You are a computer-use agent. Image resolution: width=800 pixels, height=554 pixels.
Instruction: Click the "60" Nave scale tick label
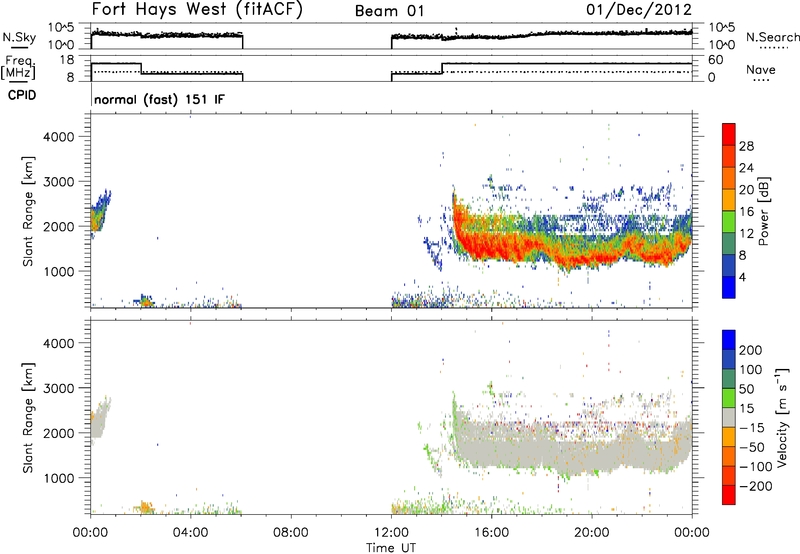pyautogui.click(x=715, y=60)
